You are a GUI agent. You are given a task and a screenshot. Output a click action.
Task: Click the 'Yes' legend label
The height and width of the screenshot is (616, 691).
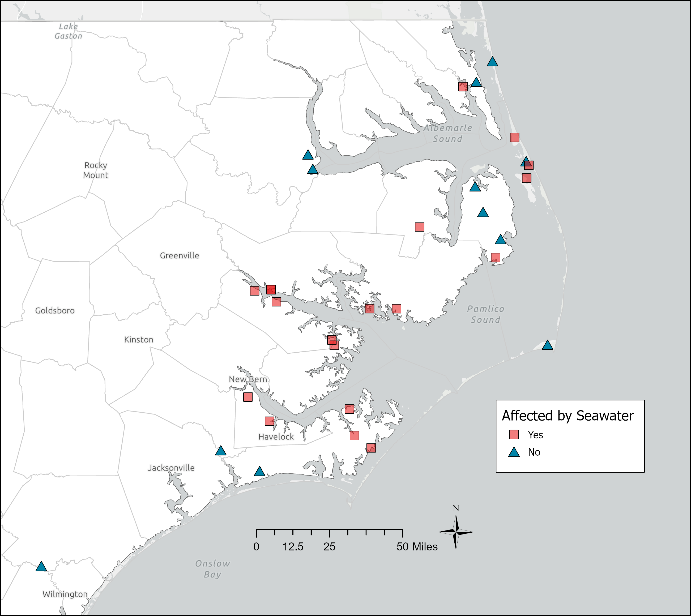click(x=535, y=435)
